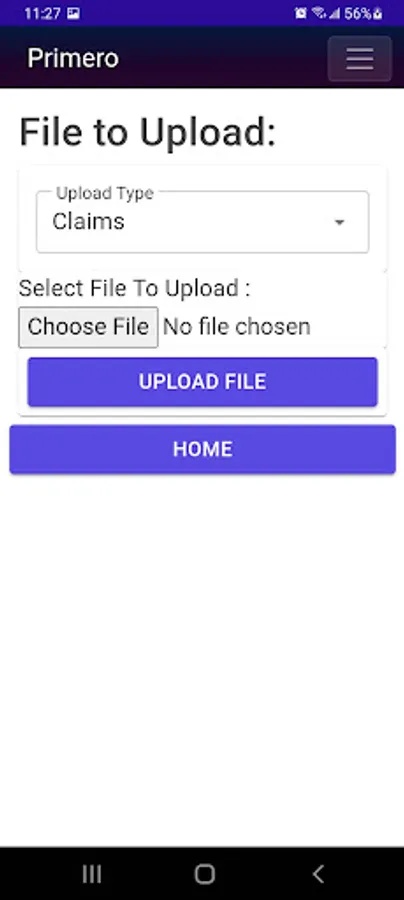Open the hamburger menu icon
This screenshot has height=900, width=404.
tap(360, 59)
